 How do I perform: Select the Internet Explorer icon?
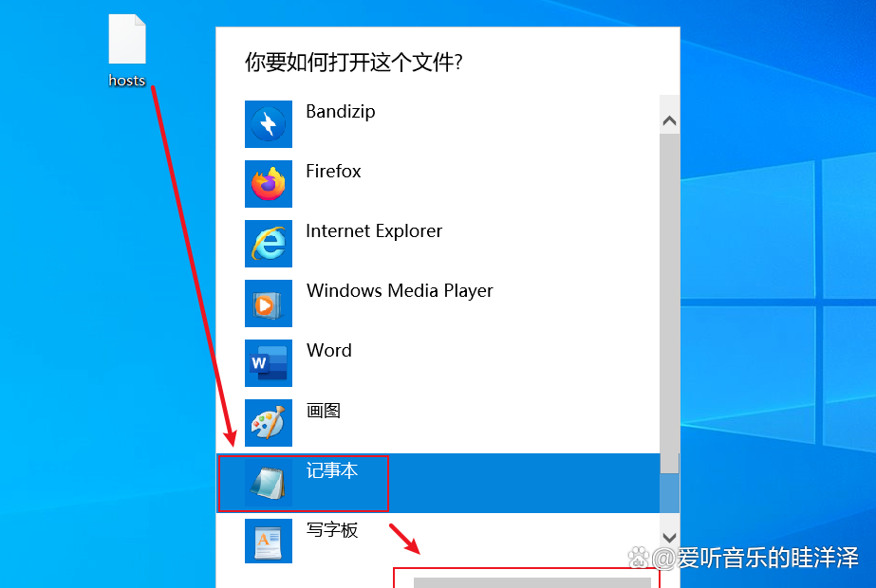(269, 244)
